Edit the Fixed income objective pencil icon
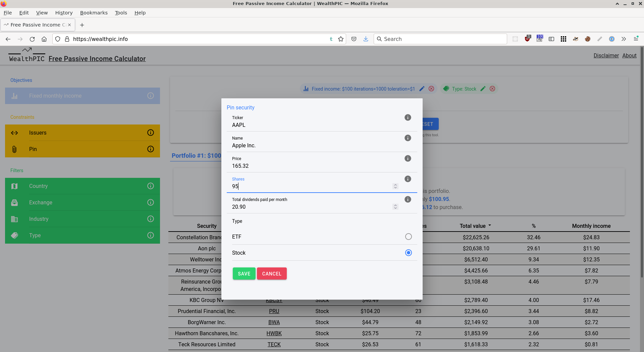Image resolution: width=644 pixels, height=352 pixels. click(422, 89)
